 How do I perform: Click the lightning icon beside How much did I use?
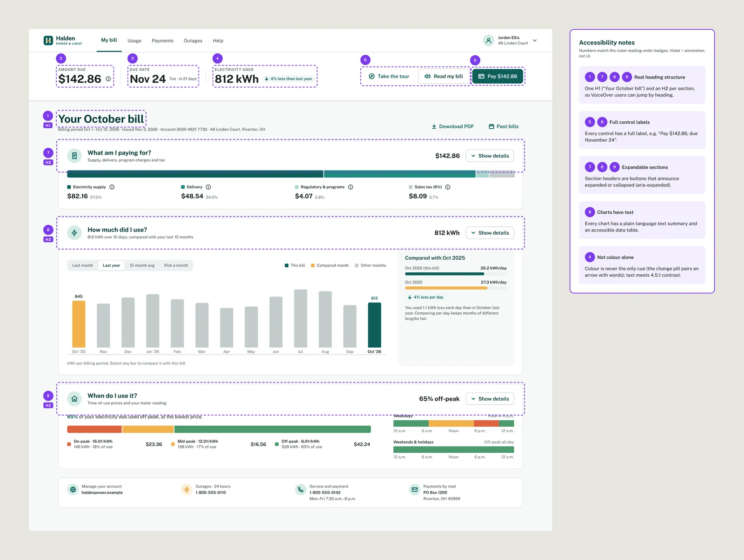click(x=74, y=233)
